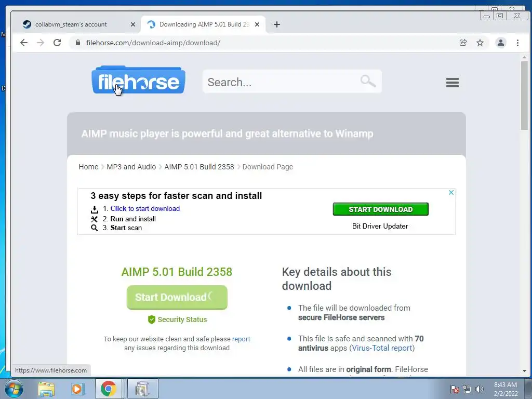The image size is (532, 399).
Task: Click the browser forward arrow
Action: 41,43
